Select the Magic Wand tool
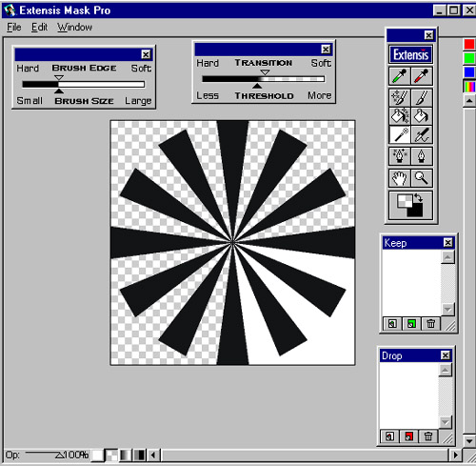 point(400,134)
